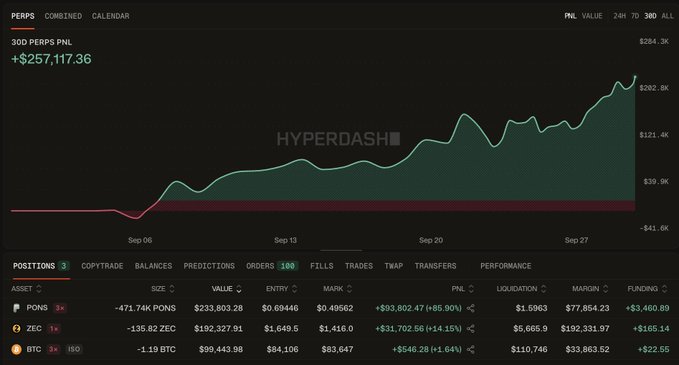The image size is (679, 365).
Task: Click the -1.19 BTC size value
Action: 156,349
